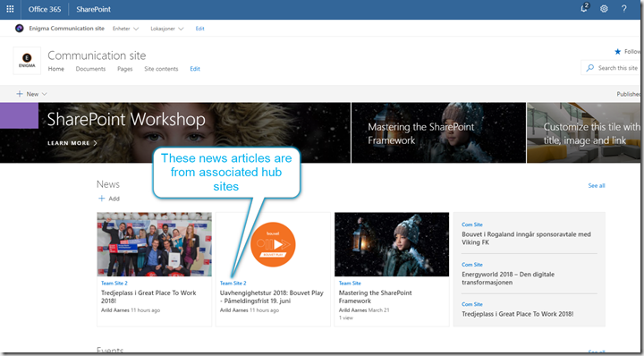644x356 pixels.
Task: Click See all for News
Action: [597, 185]
